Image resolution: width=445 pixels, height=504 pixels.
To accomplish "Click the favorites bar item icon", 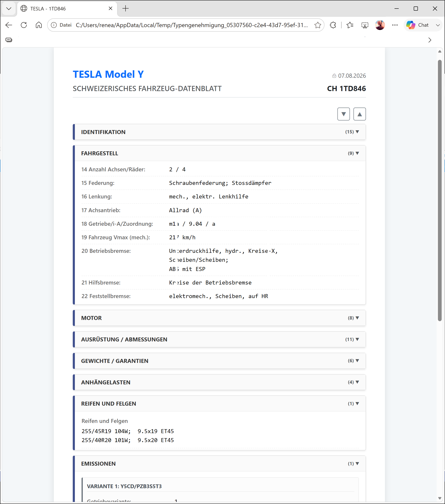I will [x=9, y=40].
